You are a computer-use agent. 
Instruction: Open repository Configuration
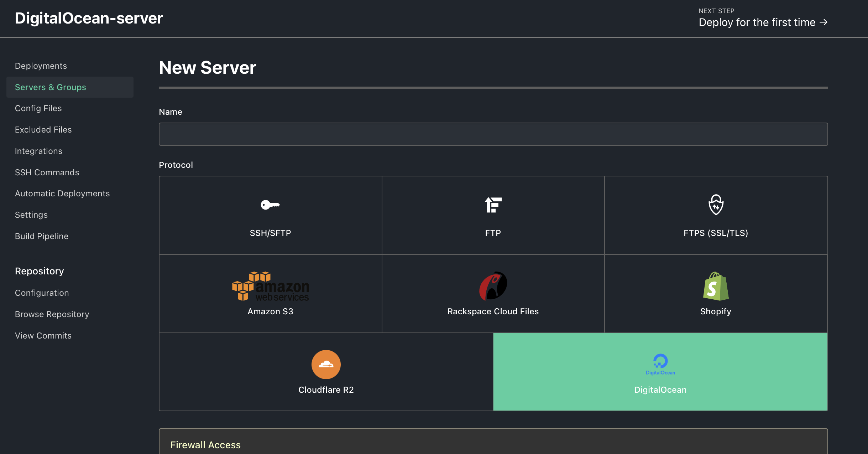(x=42, y=293)
